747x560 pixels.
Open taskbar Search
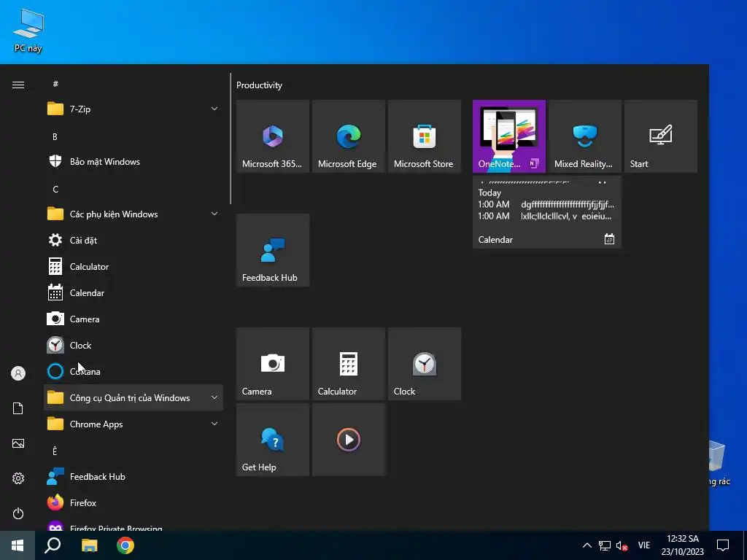53,545
